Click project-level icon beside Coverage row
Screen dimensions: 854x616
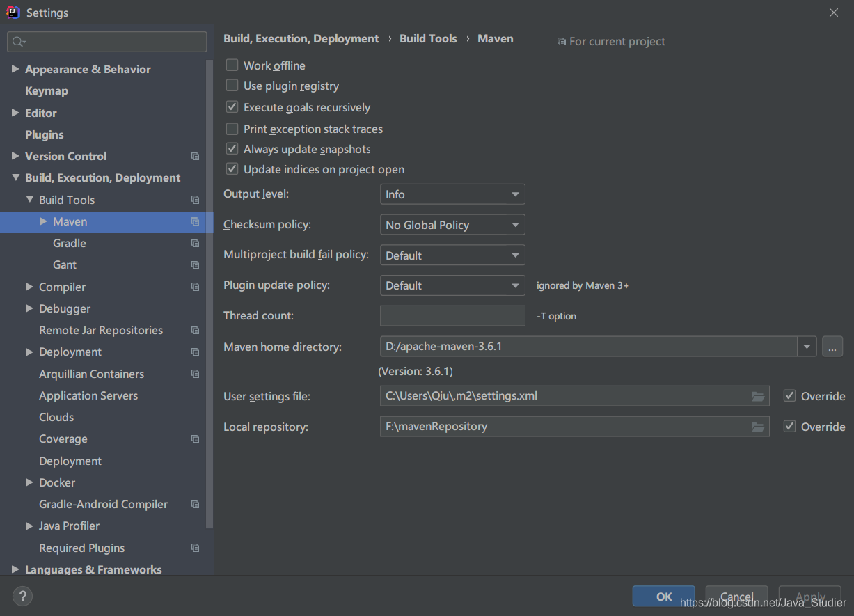tap(196, 439)
